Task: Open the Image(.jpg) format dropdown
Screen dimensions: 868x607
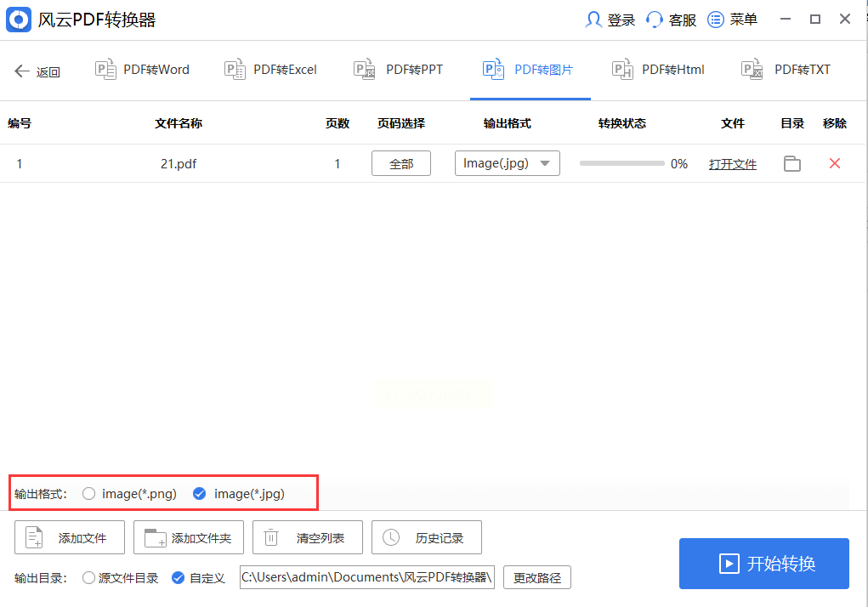Action: point(507,163)
